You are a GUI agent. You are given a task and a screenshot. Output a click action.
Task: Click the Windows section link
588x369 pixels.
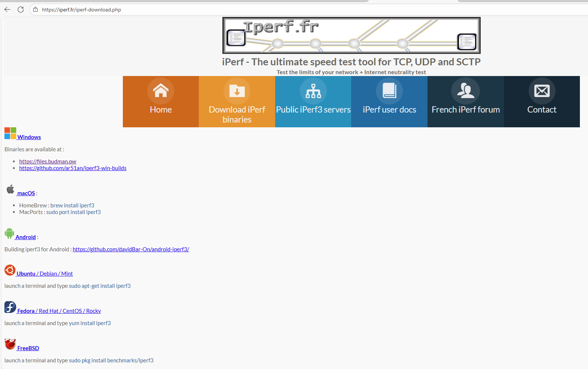tap(29, 137)
